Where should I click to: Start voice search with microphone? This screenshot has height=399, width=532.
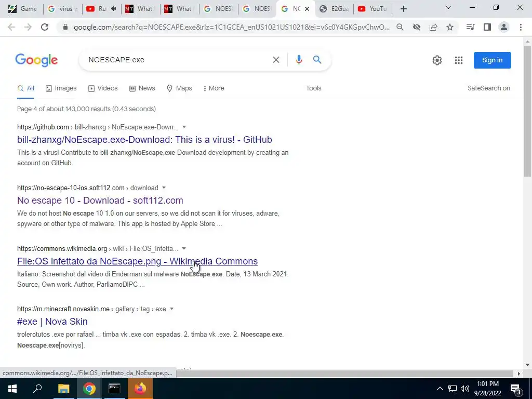click(x=299, y=60)
